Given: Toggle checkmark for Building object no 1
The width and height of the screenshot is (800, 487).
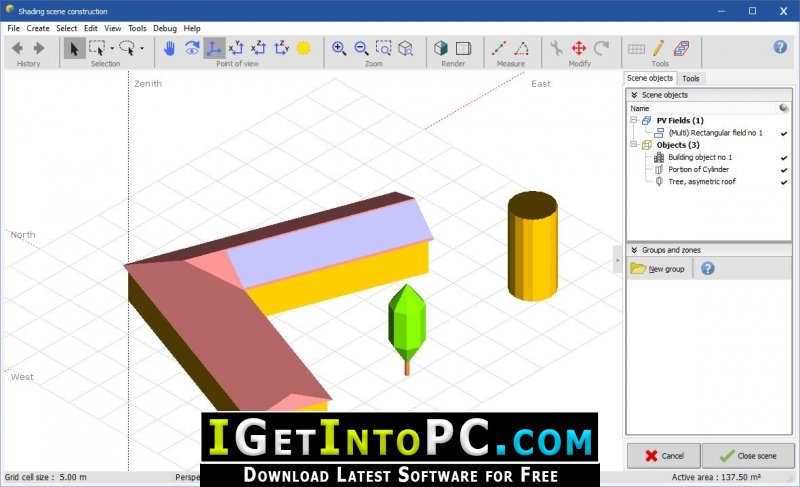Looking at the screenshot, I should pyautogui.click(x=784, y=158).
